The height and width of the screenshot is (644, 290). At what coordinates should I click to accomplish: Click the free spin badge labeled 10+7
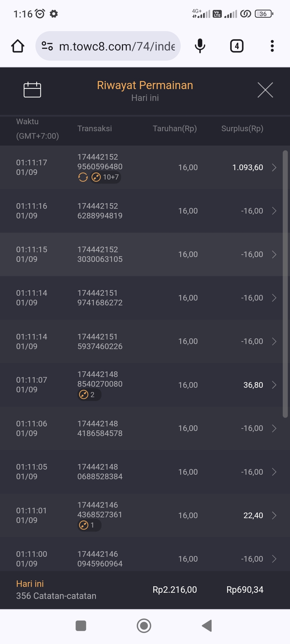tap(106, 177)
